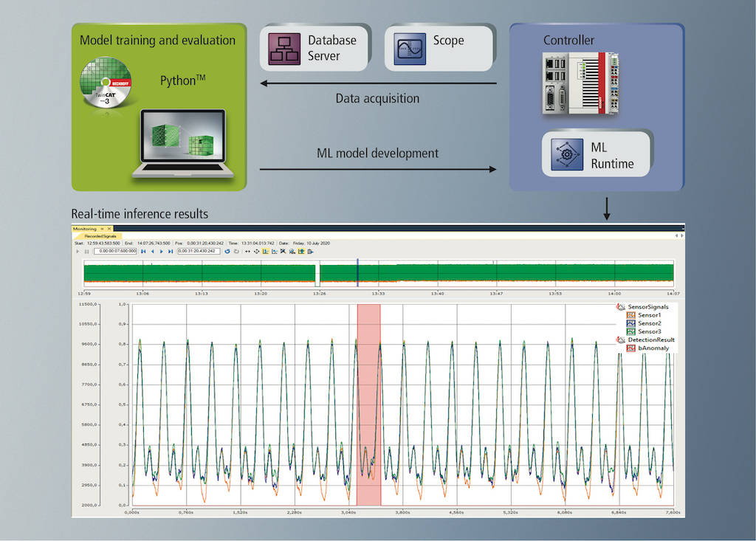
Task: Click the tab scroll left arrow at far right
Action: (676, 235)
